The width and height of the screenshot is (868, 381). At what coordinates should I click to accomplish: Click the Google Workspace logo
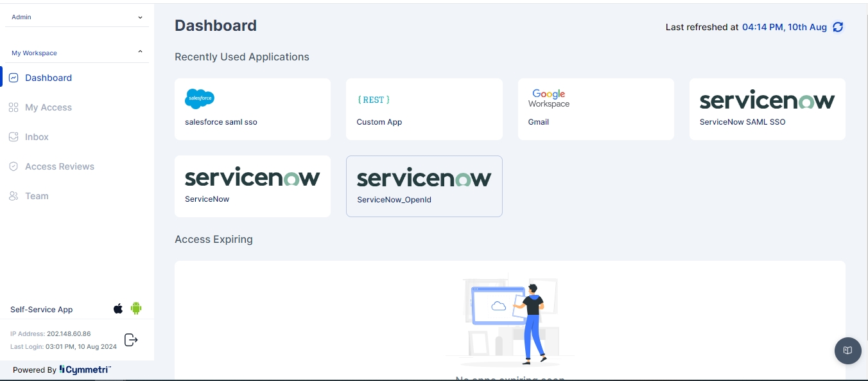[x=549, y=99]
